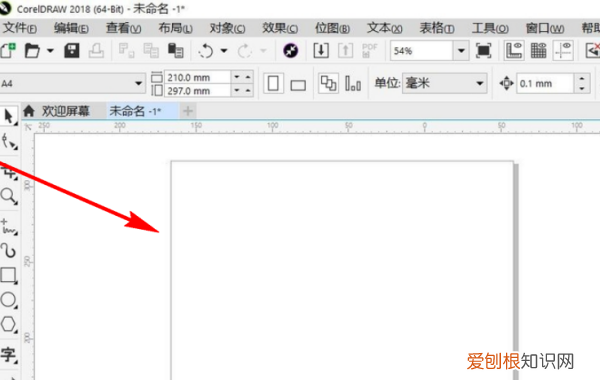Screen dimensions: 600x380
Task: Click the nudge distance field 0.1 mm
Action: tap(545, 83)
